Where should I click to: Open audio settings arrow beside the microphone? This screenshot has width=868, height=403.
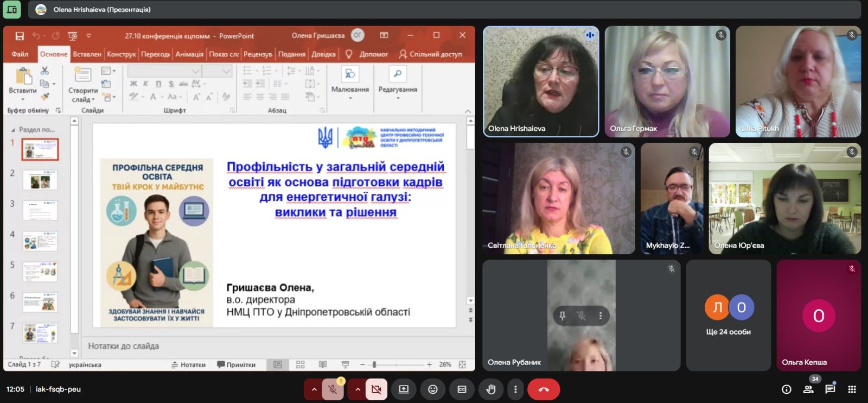314,389
